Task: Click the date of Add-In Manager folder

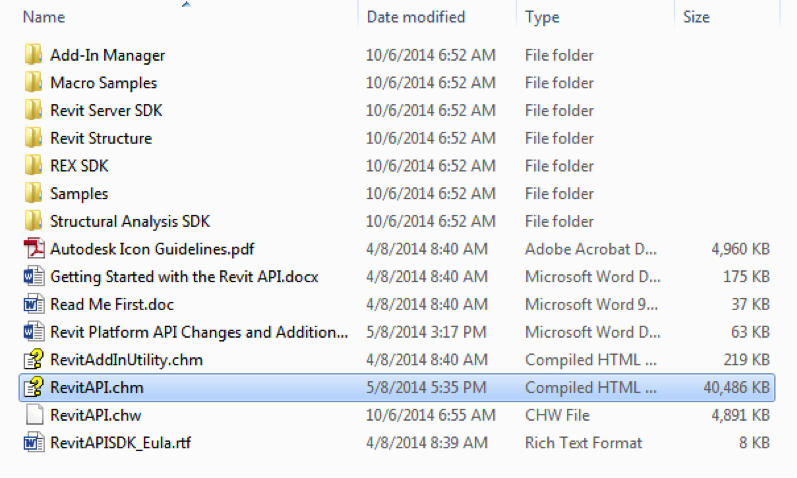Action: [x=431, y=55]
